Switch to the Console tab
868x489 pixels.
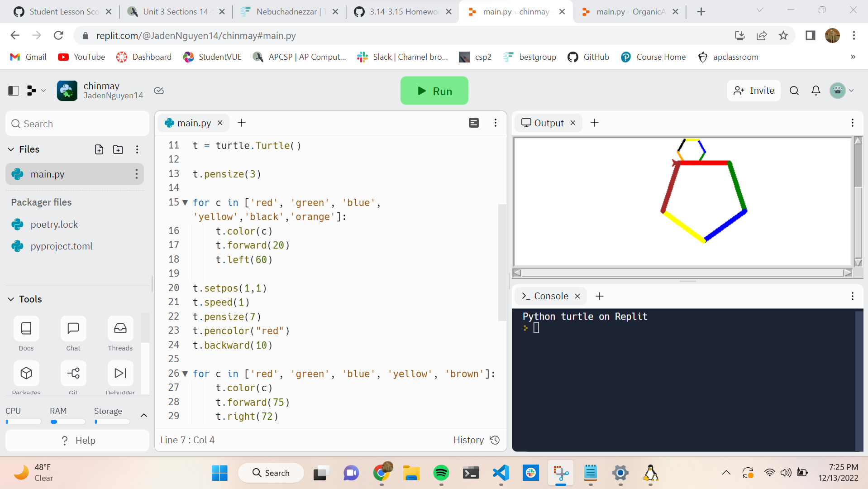pyautogui.click(x=550, y=296)
